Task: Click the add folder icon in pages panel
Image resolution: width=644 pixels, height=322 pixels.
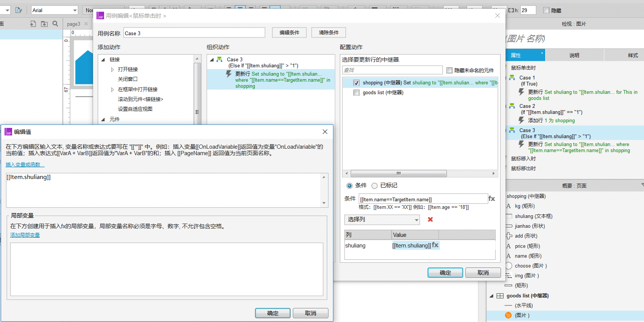Action: click(44, 24)
